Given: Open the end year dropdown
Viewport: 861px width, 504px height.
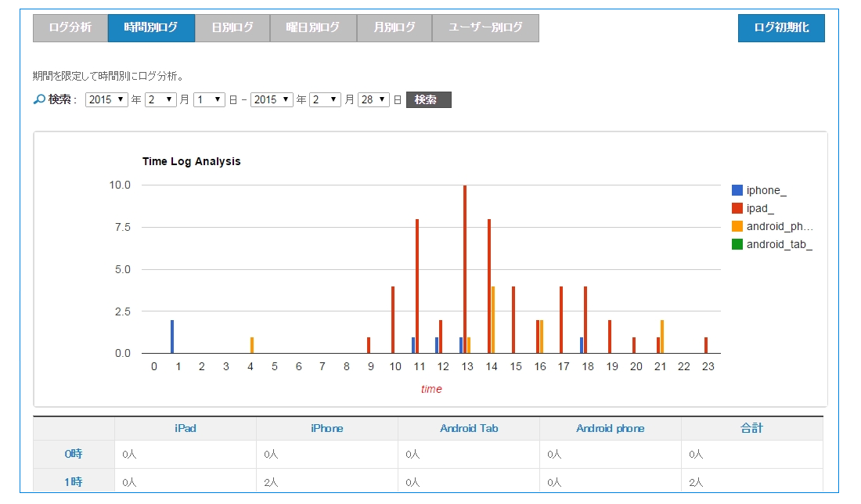Looking at the screenshot, I should click(x=272, y=100).
